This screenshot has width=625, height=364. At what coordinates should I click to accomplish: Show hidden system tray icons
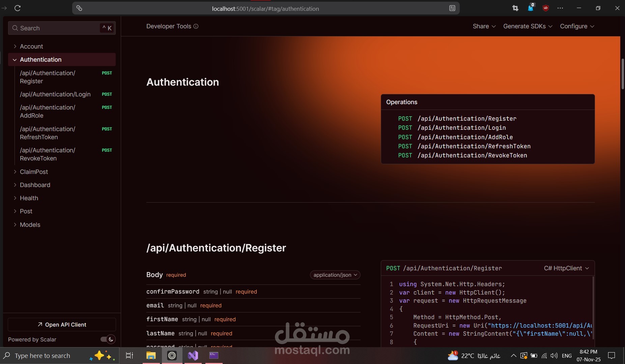[513, 356]
